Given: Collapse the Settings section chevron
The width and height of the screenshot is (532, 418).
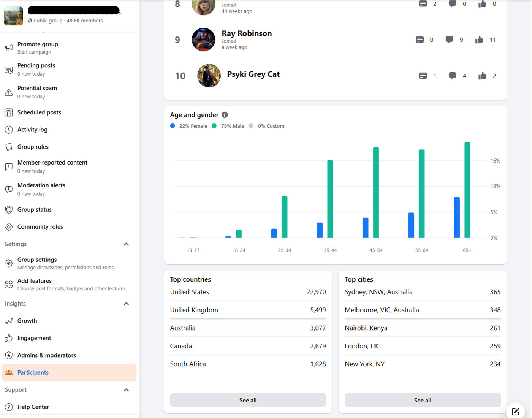Looking at the screenshot, I should pyautogui.click(x=126, y=244).
